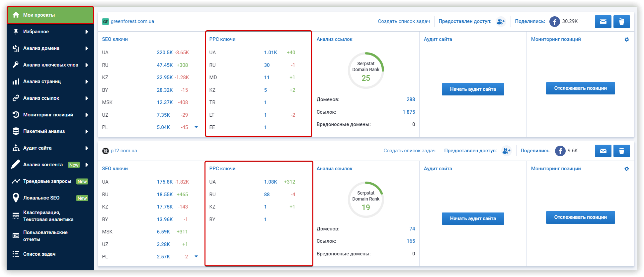This screenshot has width=644, height=277.
Task: Click the Пользовательские отчеты icon
Action: pyautogui.click(x=16, y=236)
